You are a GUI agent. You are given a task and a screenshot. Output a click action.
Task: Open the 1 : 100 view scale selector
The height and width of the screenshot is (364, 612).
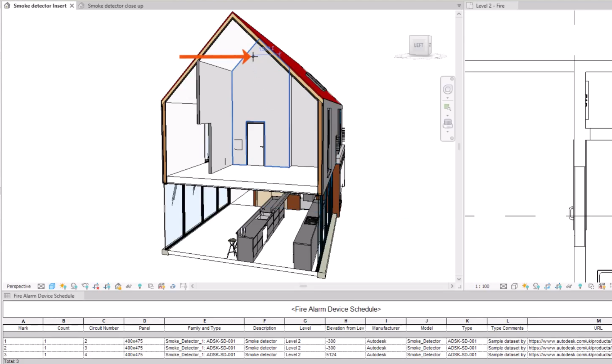click(482, 286)
